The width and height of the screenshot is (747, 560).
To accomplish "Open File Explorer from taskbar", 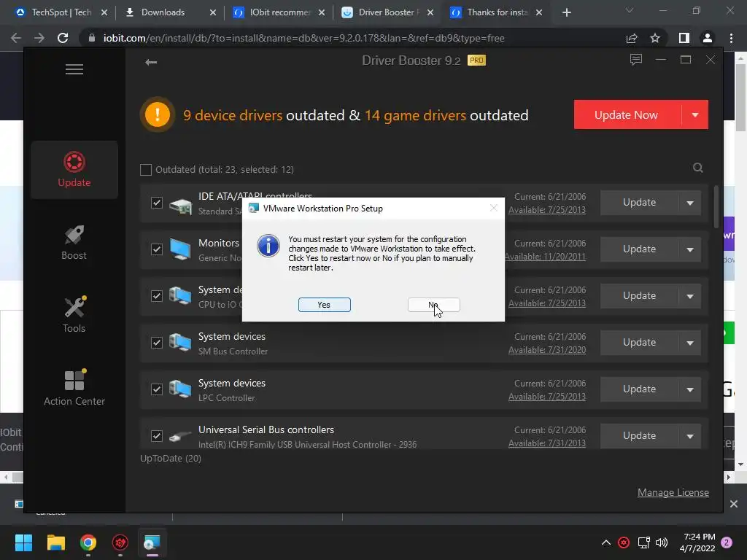I will pos(55,542).
